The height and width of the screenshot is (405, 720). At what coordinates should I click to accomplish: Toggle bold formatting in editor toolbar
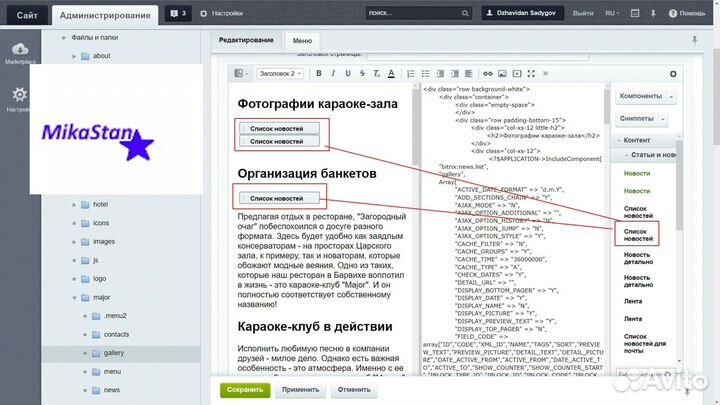point(319,73)
